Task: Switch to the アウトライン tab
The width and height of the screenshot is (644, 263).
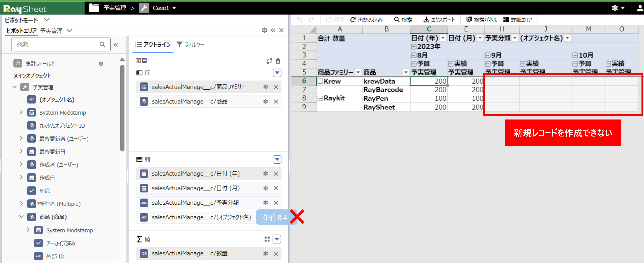Action: (x=153, y=45)
